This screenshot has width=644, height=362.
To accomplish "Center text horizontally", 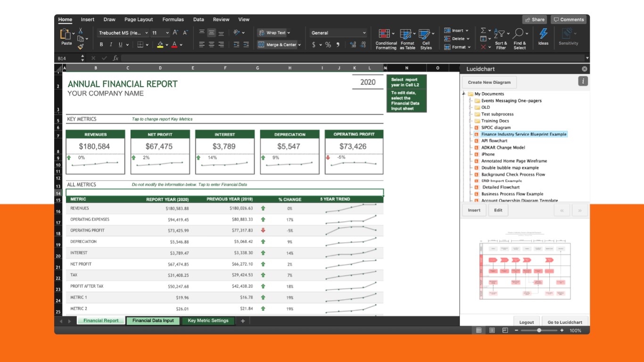I will [x=211, y=44].
